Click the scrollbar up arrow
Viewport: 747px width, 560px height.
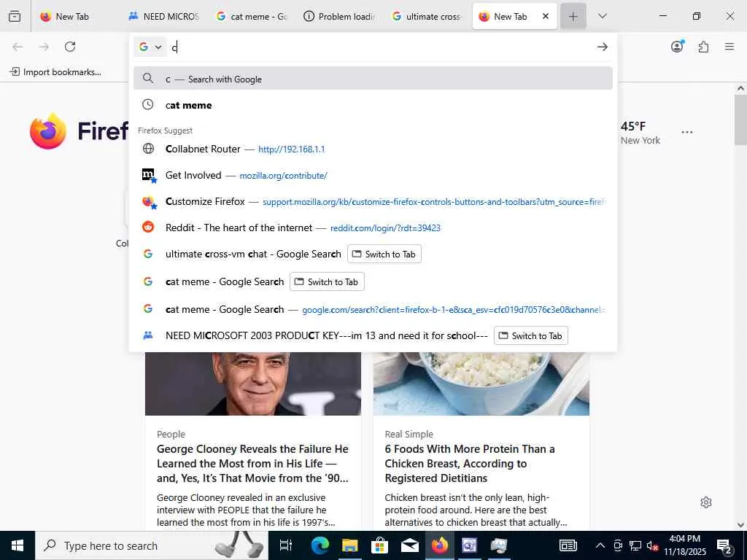[740, 88]
